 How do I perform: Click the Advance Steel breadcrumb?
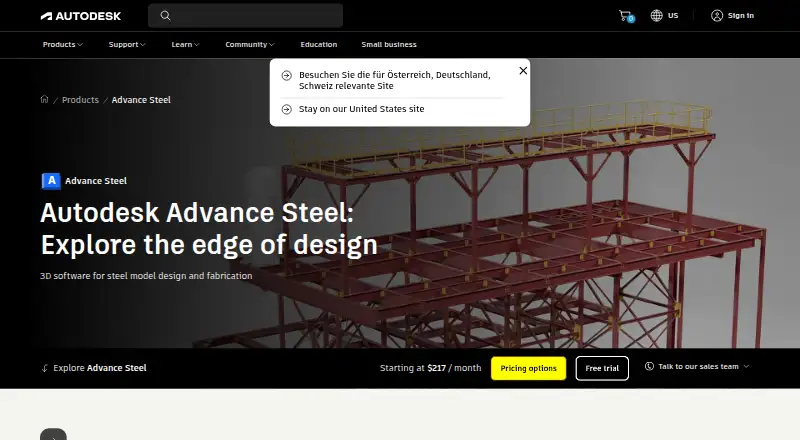141,100
